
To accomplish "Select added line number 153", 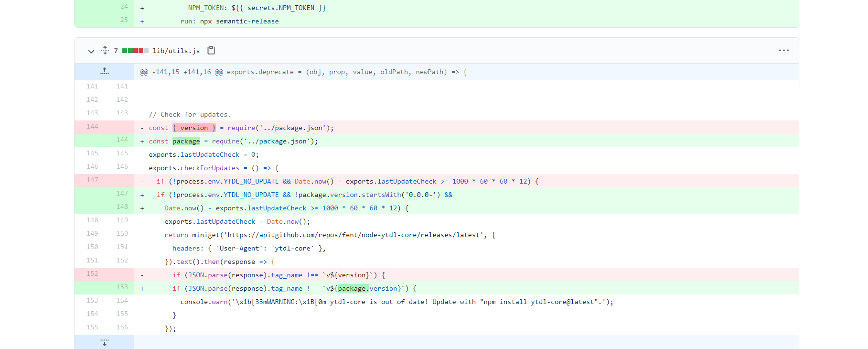I will click(x=122, y=287).
